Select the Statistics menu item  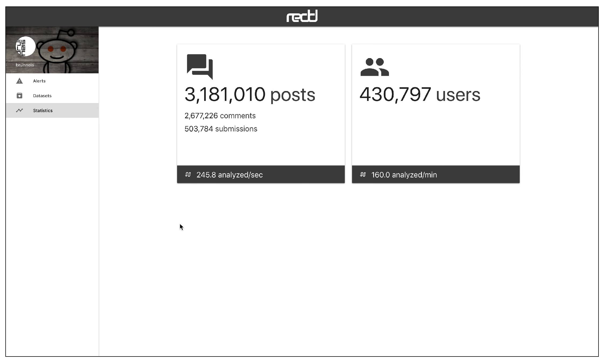[x=43, y=110]
